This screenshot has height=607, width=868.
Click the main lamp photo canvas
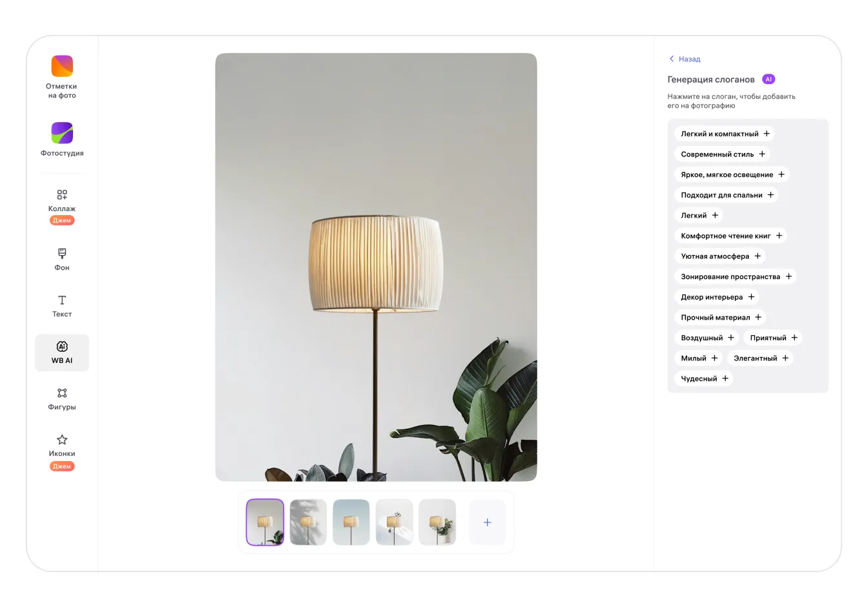(x=376, y=267)
